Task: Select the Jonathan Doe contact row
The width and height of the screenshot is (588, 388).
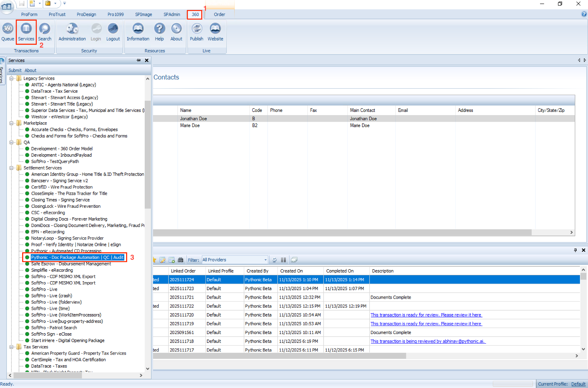Action: point(364,119)
